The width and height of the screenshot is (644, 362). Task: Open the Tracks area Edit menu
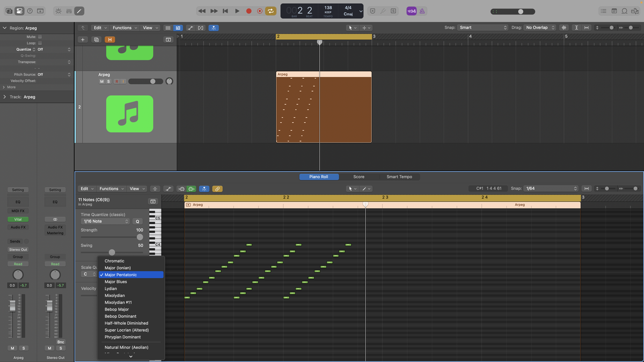[x=100, y=28]
